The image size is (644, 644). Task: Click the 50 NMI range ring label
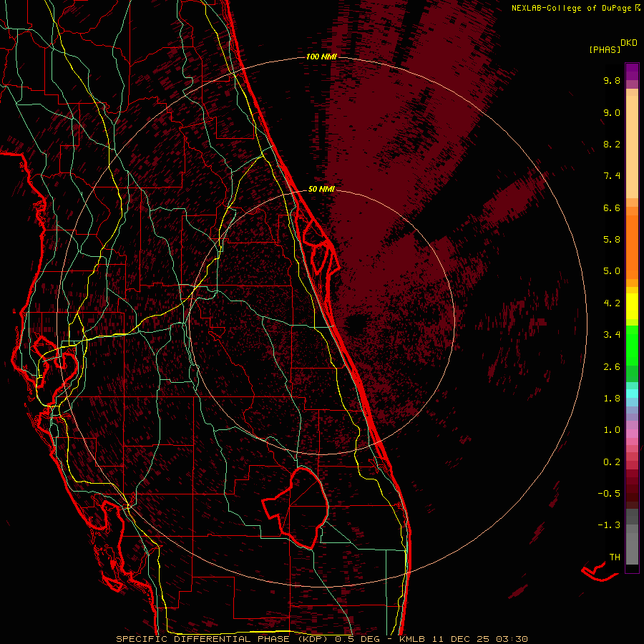[x=321, y=189]
